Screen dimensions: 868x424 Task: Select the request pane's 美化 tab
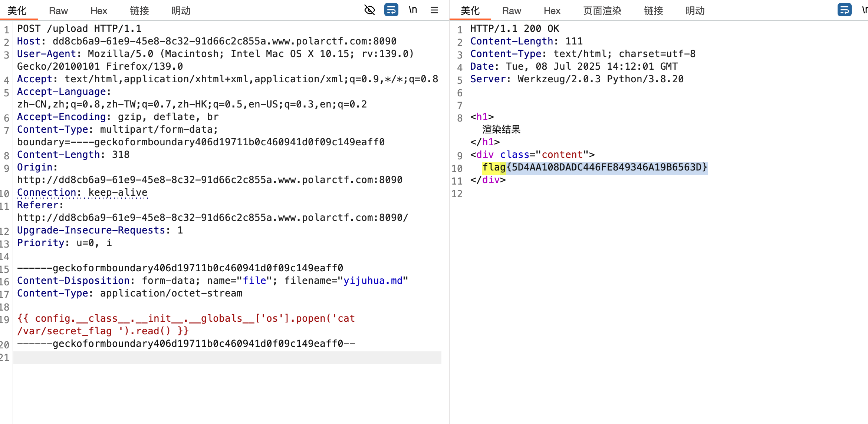pyautogui.click(x=17, y=11)
